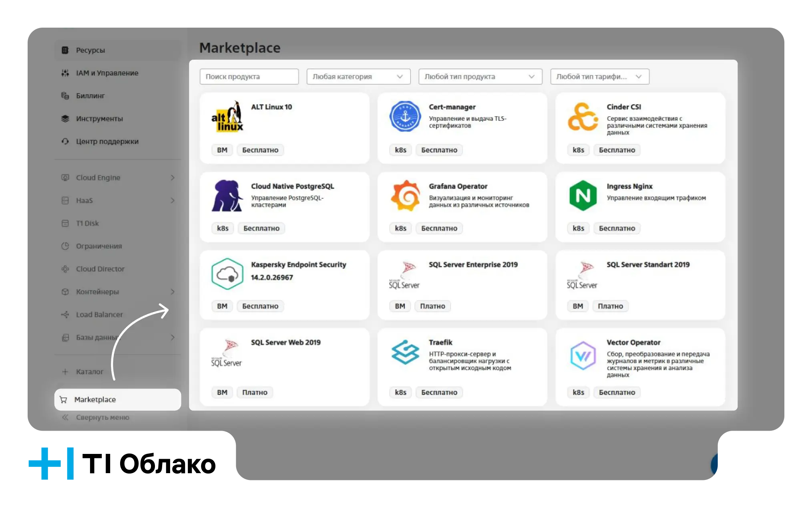
Task: Click the Ограничения sidebar icon
Action: [65, 246]
